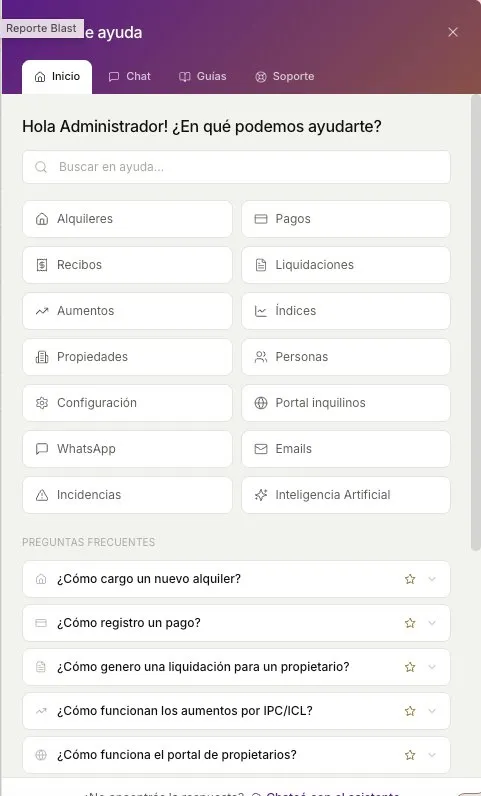Viewport: 481px width, 796px height.
Task: Open the Liquidaciones category button
Action: [x=346, y=265]
